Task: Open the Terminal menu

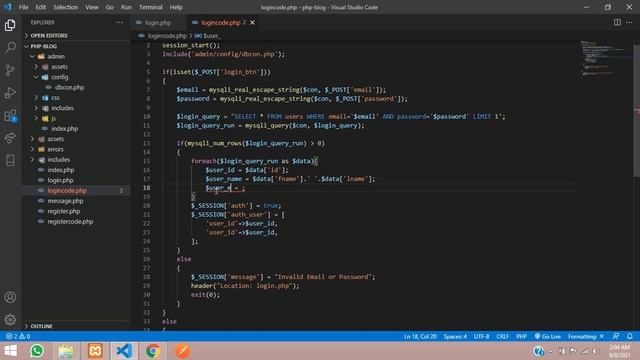Action: click(x=151, y=7)
